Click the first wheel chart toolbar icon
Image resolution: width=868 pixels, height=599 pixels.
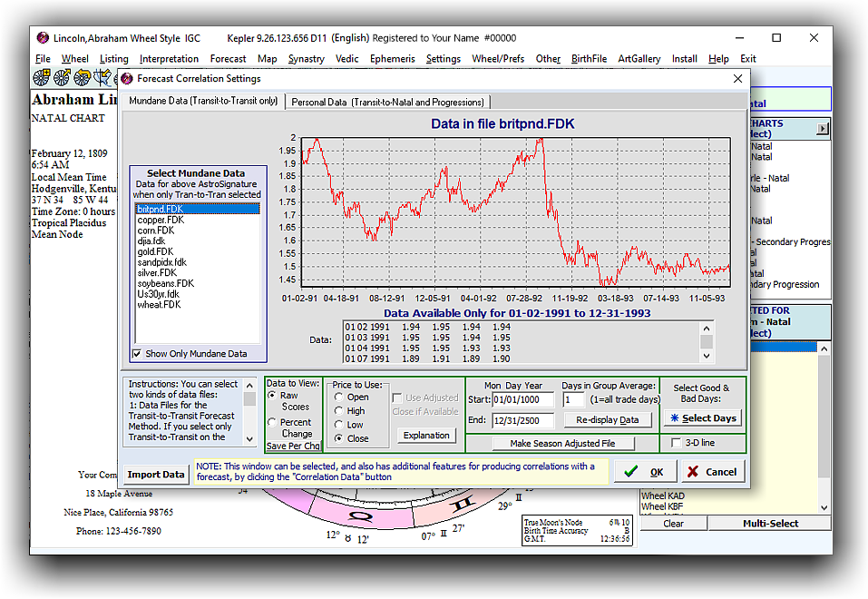click(42, 78)
